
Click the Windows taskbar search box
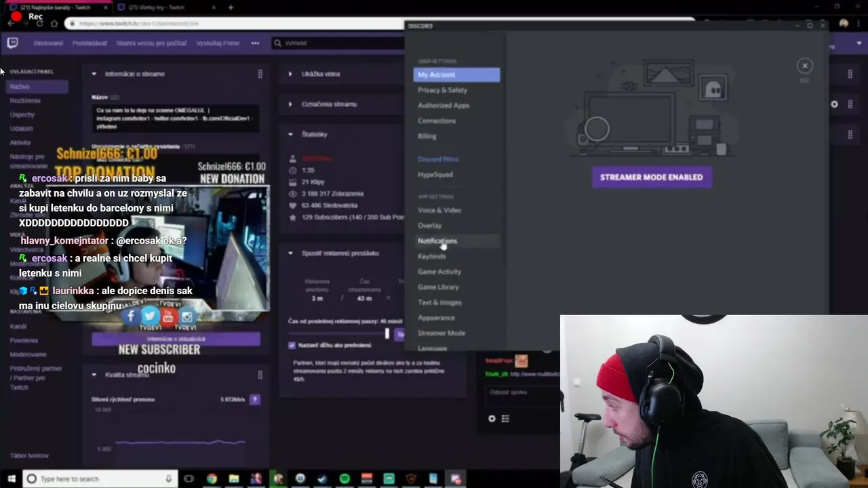(100, 479)
